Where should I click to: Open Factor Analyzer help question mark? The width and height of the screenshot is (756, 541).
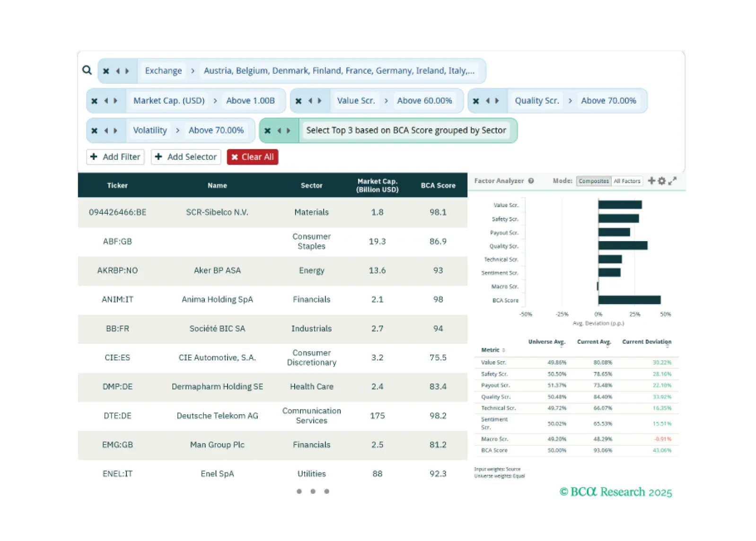pos(531,181)
